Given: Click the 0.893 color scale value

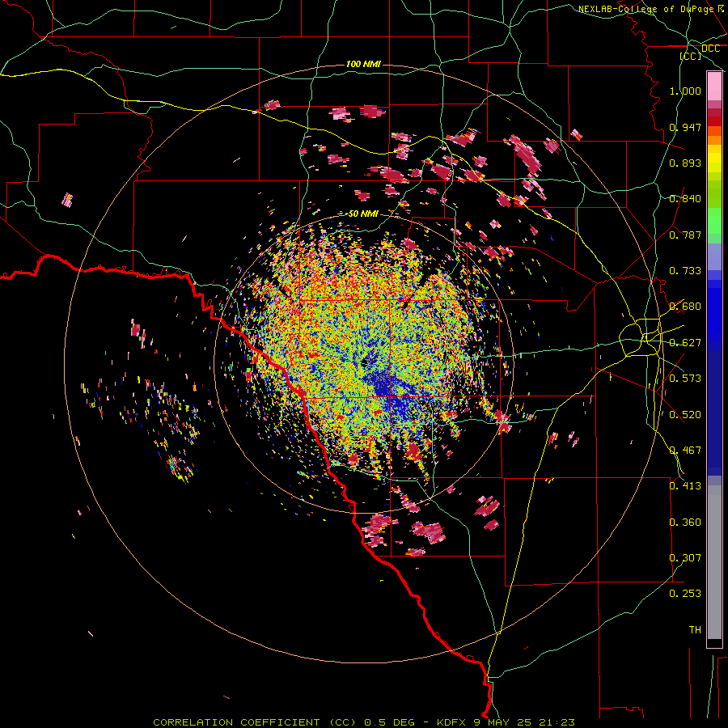Looking at the screenshot, I should (685, 163).
